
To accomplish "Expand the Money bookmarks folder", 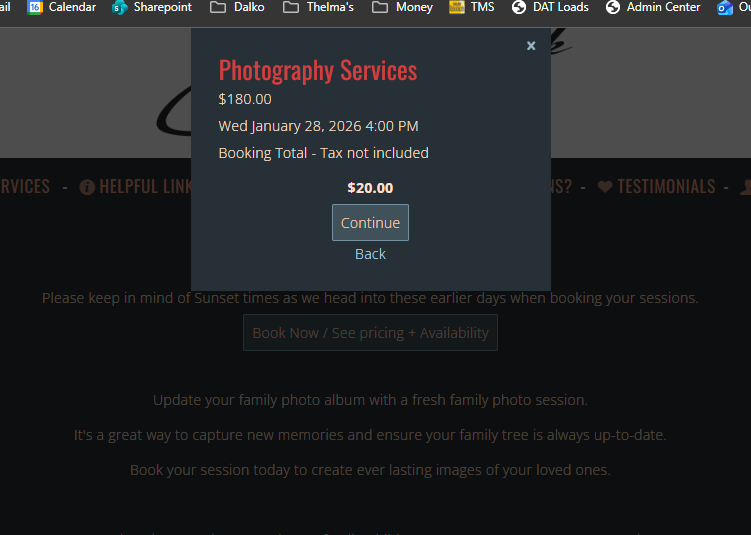I will (380, 7).
